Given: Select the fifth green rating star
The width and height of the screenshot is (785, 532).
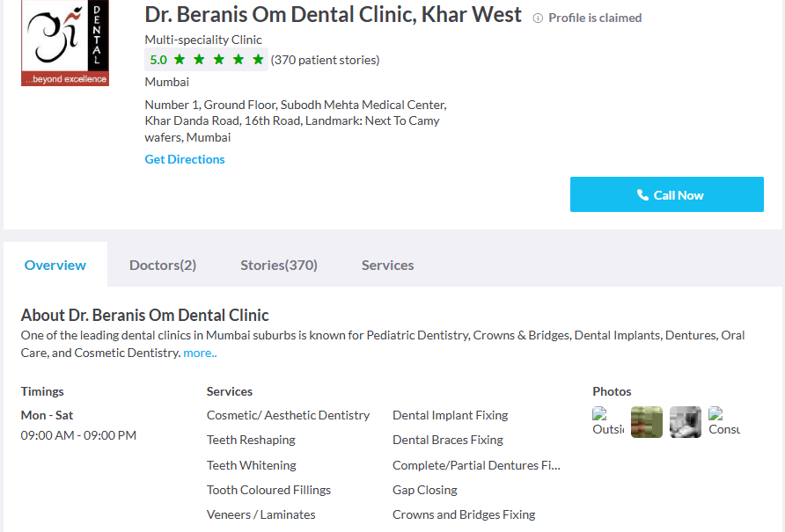Looking at the screenshot, I should click(x=256, y=60).
